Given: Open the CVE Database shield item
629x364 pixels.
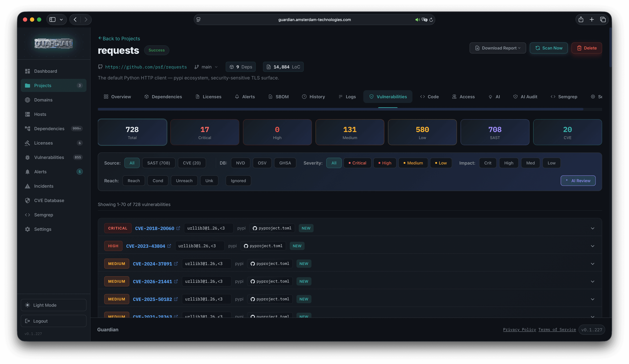Looking at the screenshot, I should (x=53, y=201).
